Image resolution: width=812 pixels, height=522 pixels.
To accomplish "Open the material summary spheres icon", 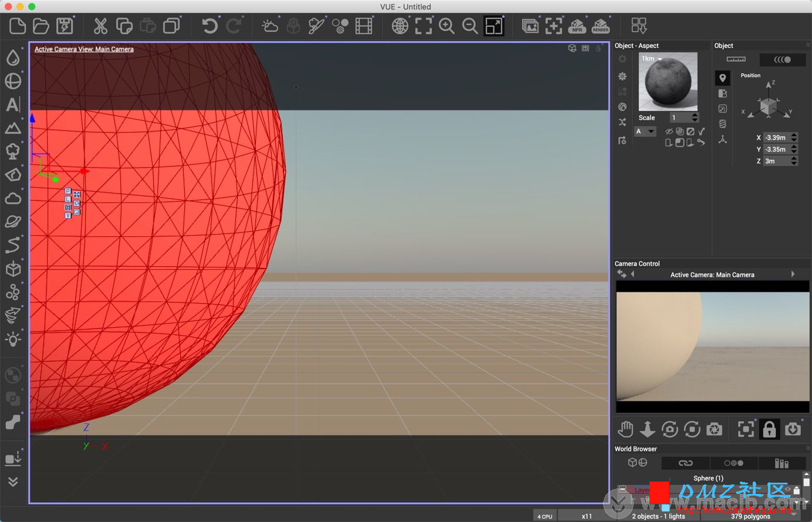I will tap(340, 26).
